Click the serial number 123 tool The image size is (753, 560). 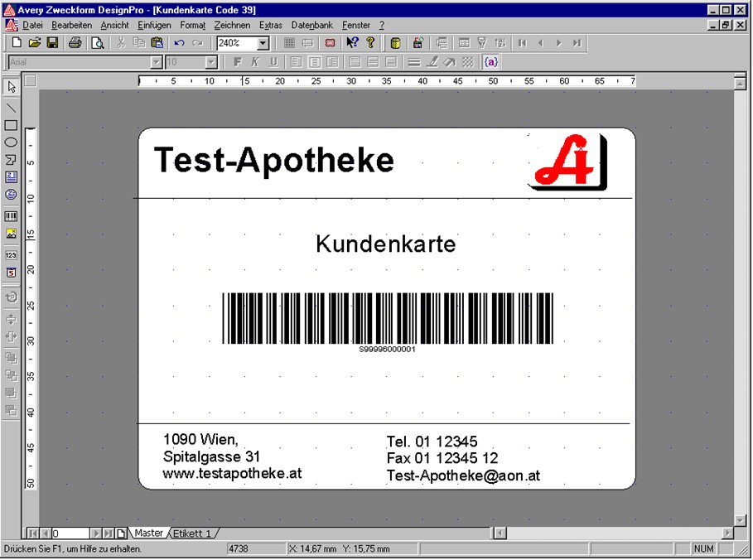pos(11,255)
